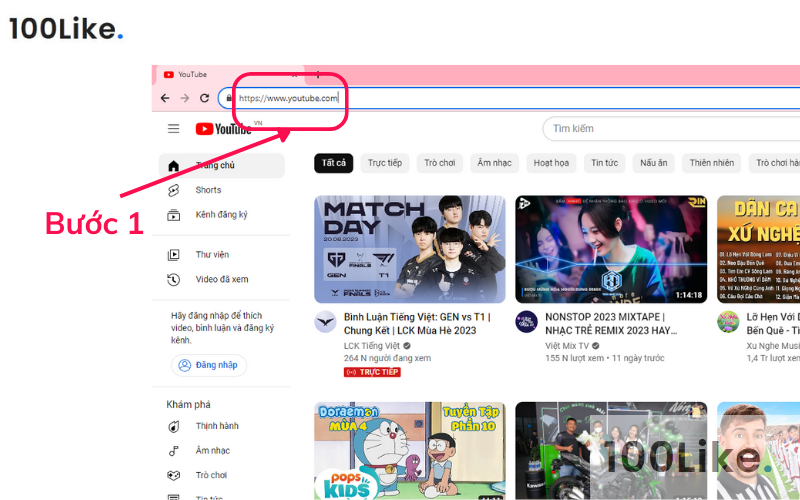Click the 264 N người đang xem text
Viewport: 800px width, 500px height.
click(387, 358)
